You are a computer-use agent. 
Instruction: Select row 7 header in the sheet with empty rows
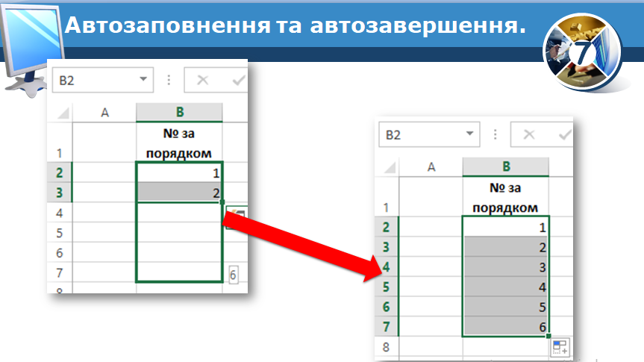point(60,272)
